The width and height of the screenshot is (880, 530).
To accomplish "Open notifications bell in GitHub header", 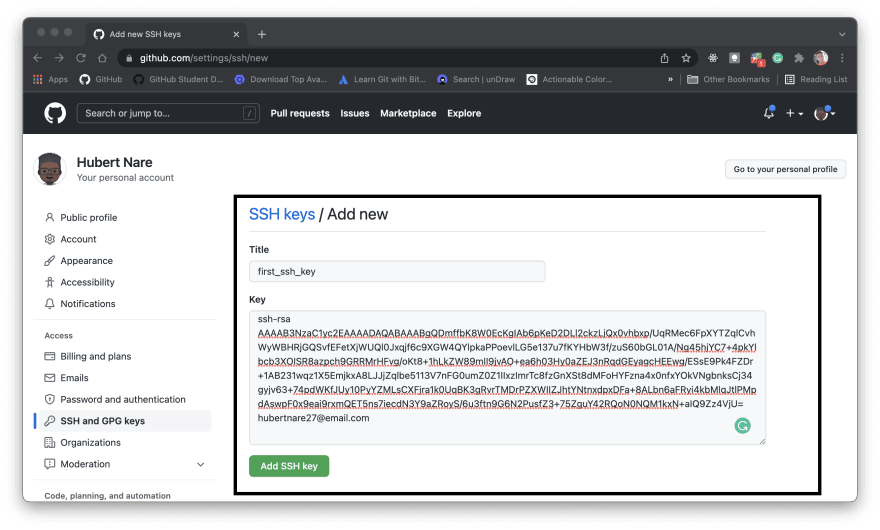I will coord(768,113).
